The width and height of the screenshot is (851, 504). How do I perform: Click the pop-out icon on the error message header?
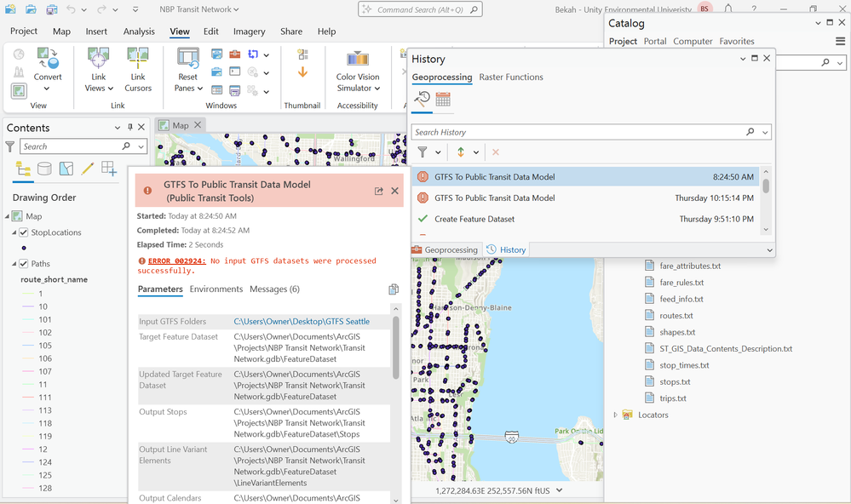[379, 191]
